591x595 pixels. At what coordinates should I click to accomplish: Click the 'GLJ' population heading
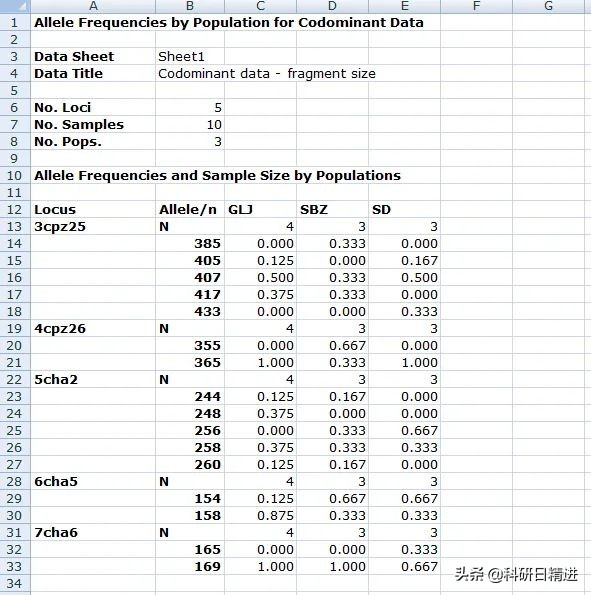pos(260,209)
